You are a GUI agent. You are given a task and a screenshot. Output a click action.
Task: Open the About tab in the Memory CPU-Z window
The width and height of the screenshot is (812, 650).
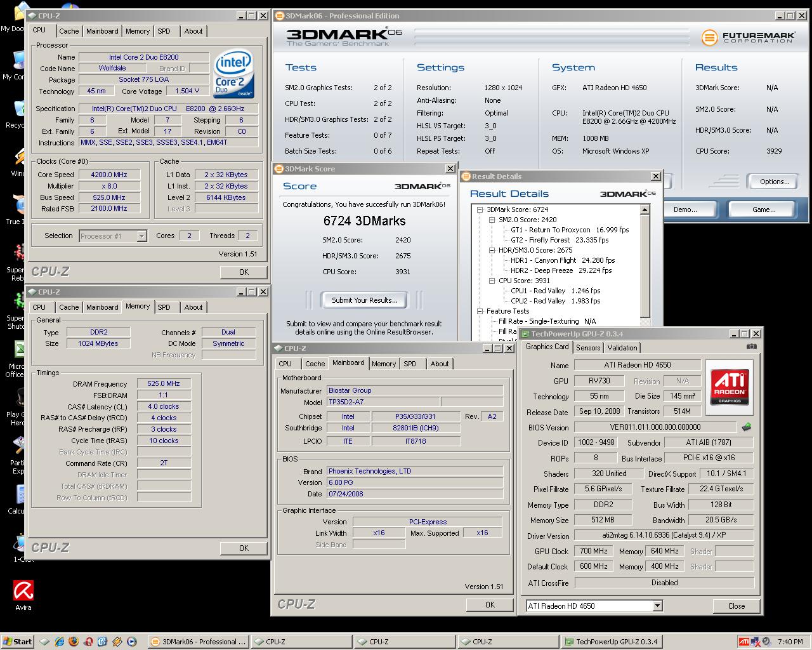pyautogui.click(x=193, y=307)
